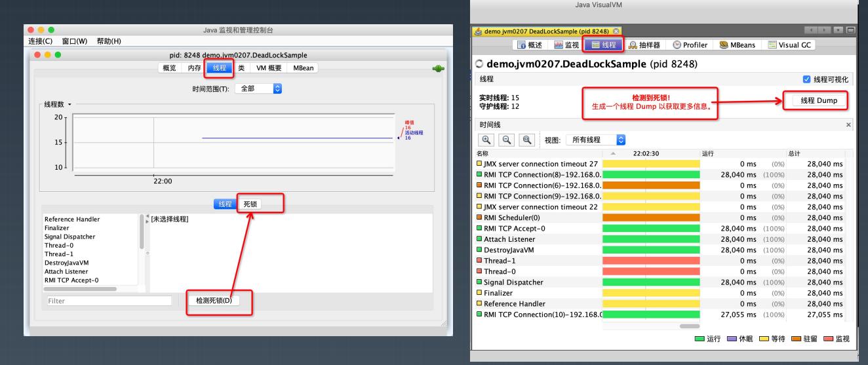The height and width of the screenshot is (365, 868).
Task: Select 线程 tab in VisualVM
Action: click(603, 45)
